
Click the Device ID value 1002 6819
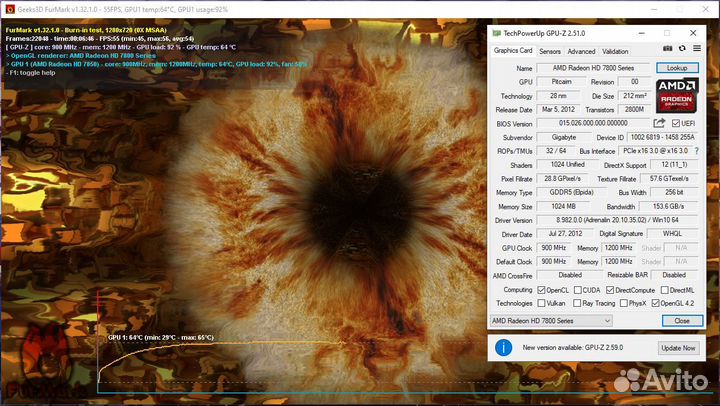(663, 137)
